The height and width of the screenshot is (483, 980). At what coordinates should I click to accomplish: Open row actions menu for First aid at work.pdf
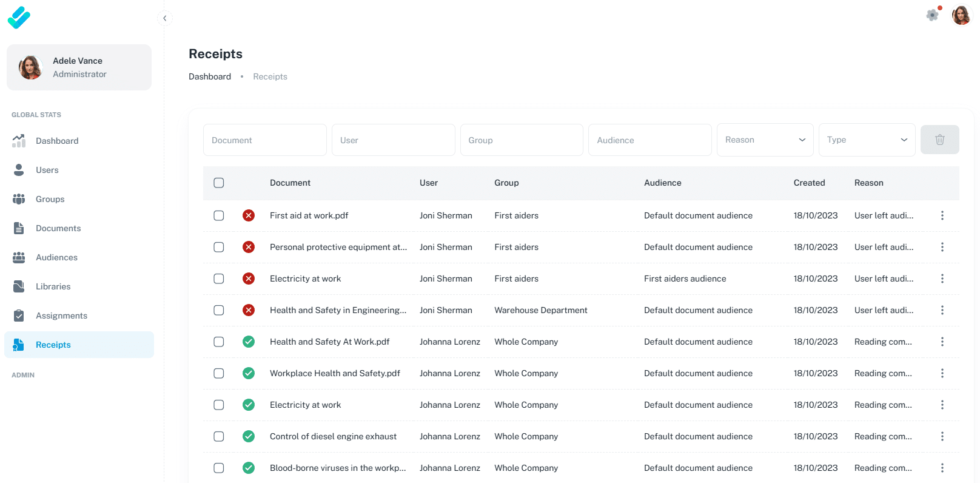942,215
